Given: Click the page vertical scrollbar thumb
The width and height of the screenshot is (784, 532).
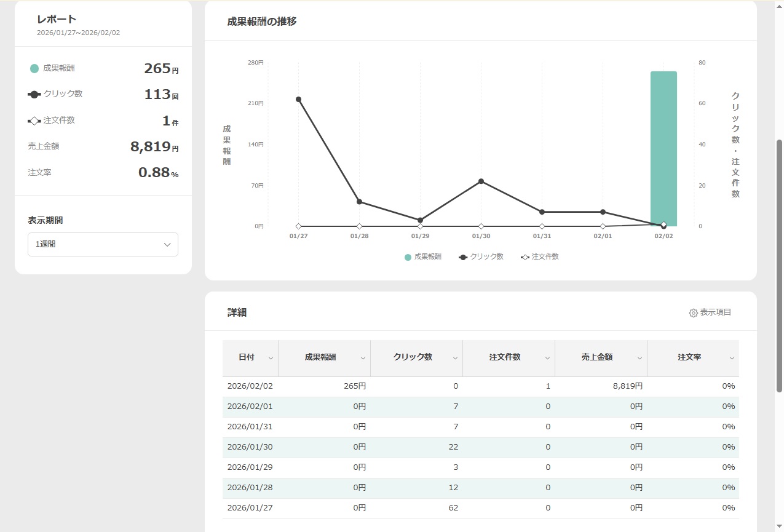Looking at the screenshot, I should click(780, 264).
